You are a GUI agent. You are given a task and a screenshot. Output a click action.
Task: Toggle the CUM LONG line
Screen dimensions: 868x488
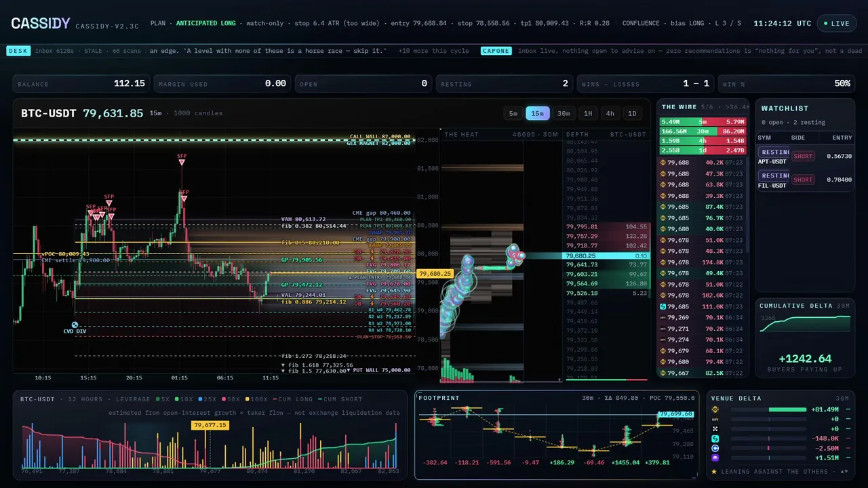click(292, 399)
